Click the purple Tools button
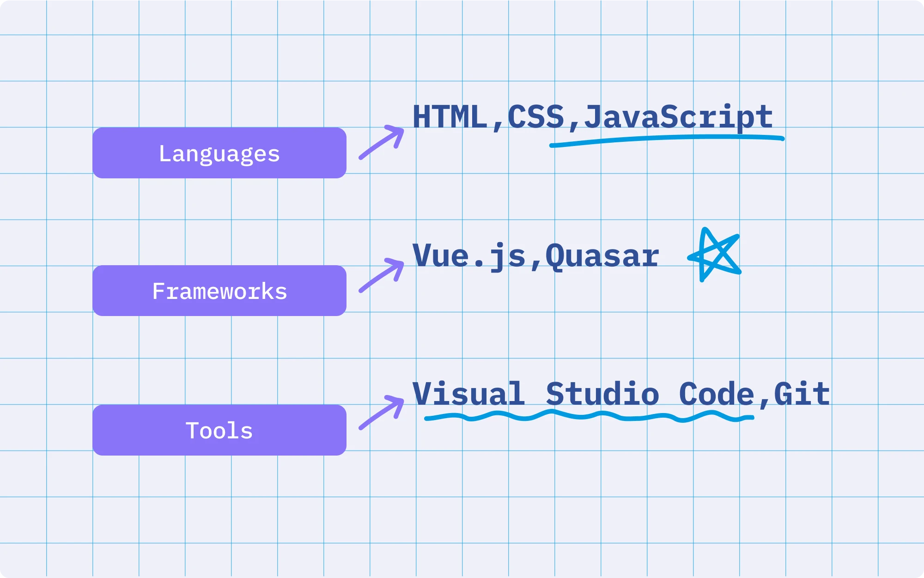The image size is (924, 578). point(219,430)
